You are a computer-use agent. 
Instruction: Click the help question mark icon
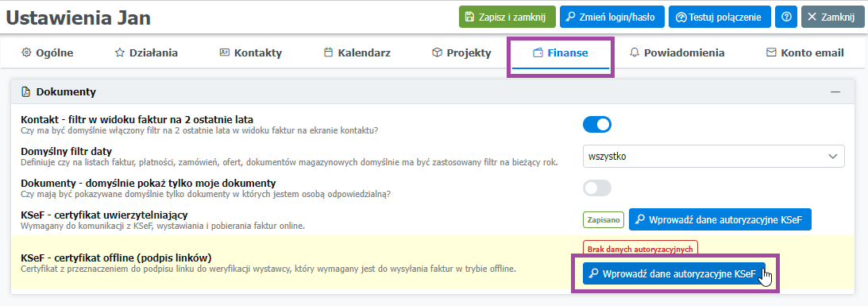tap(786, 17)
